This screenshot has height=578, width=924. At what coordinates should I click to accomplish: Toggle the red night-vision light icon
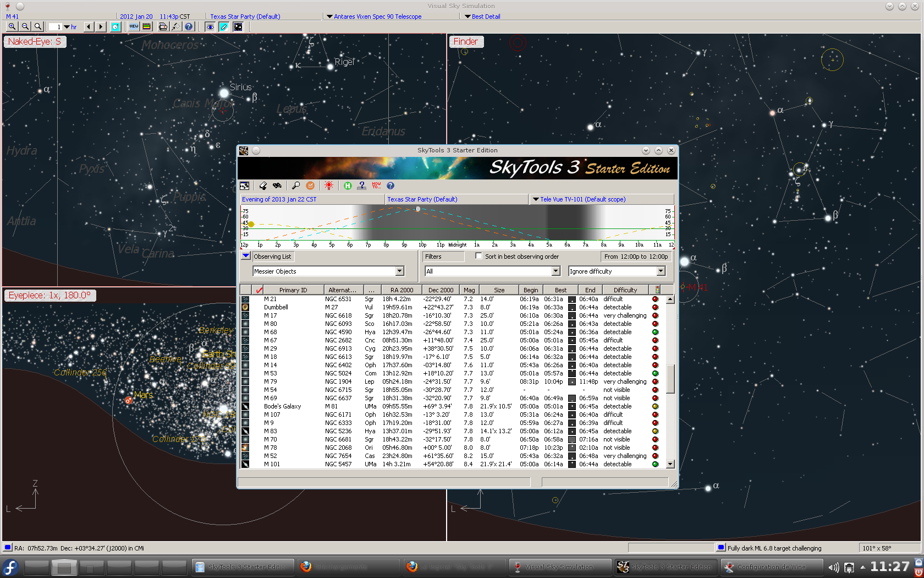pyautogui.click(x=329, y=186)
